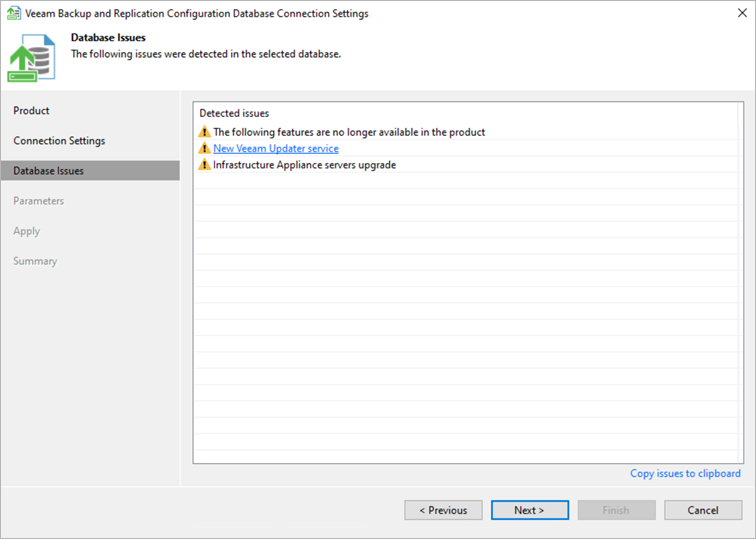
Task: Select the Product wizard step
Action: pos(31,110)
